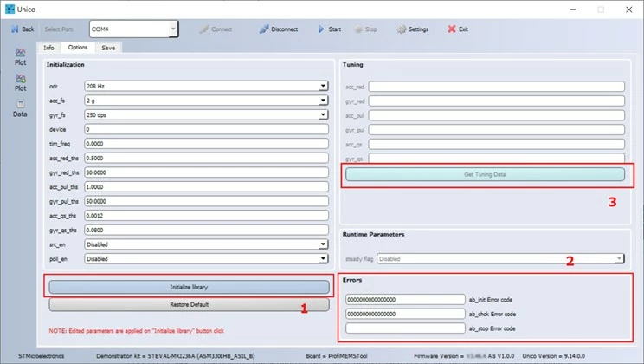Click the red NOTE about edited parameters
Image resolution: width=644 pixels, height=364 pixels.
click(x=137, y=331)
